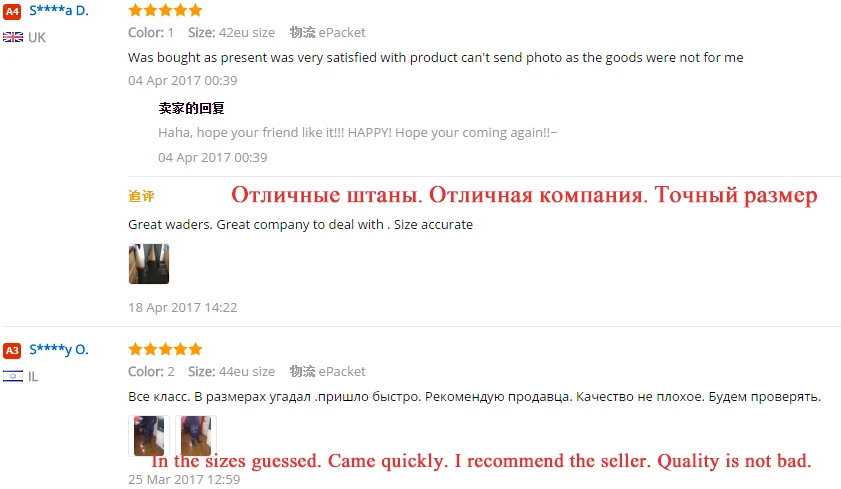Click the 42eu size text

pos(247,33)
